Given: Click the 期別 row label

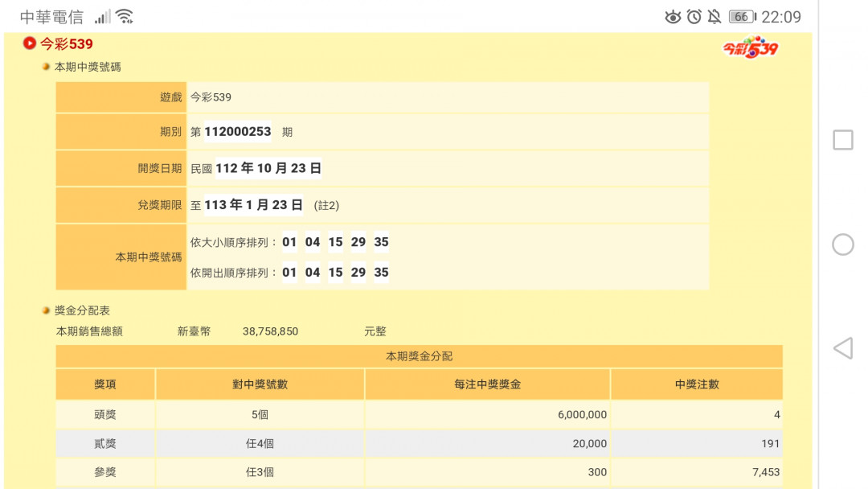Looking at the screenshot, I should pyautogui.click(x=171, y=132).
